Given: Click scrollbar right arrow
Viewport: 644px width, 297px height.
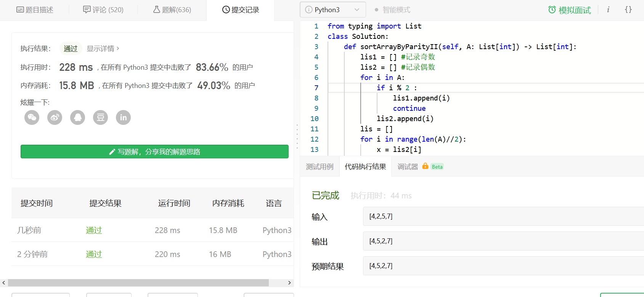Looking at the screenshot, I should point(289,283).
